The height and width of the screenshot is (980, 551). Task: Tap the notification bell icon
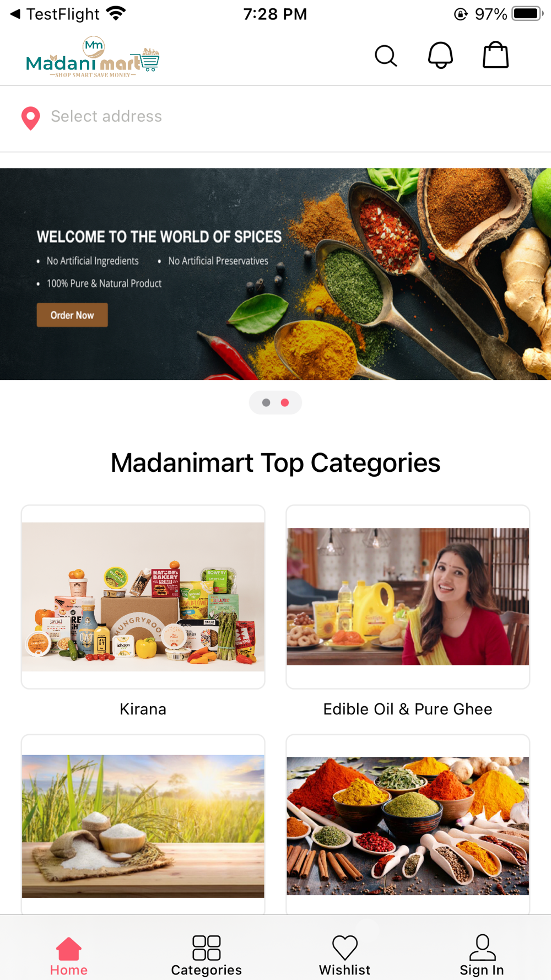[x=441, y=55]
